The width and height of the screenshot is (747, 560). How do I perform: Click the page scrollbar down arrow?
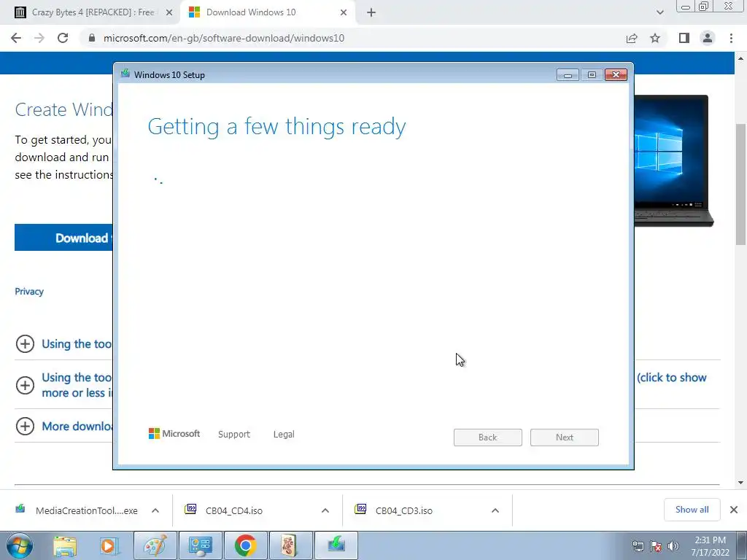pyautogui.click(x=741, y=483)
